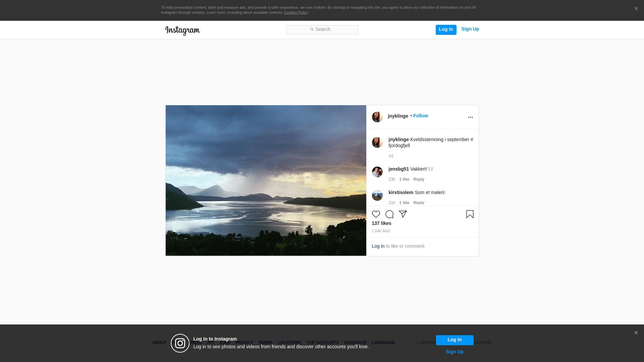Screen dimensions: 644x362
Task: Click the comment speech bubble icon
Action: [389, 214]
